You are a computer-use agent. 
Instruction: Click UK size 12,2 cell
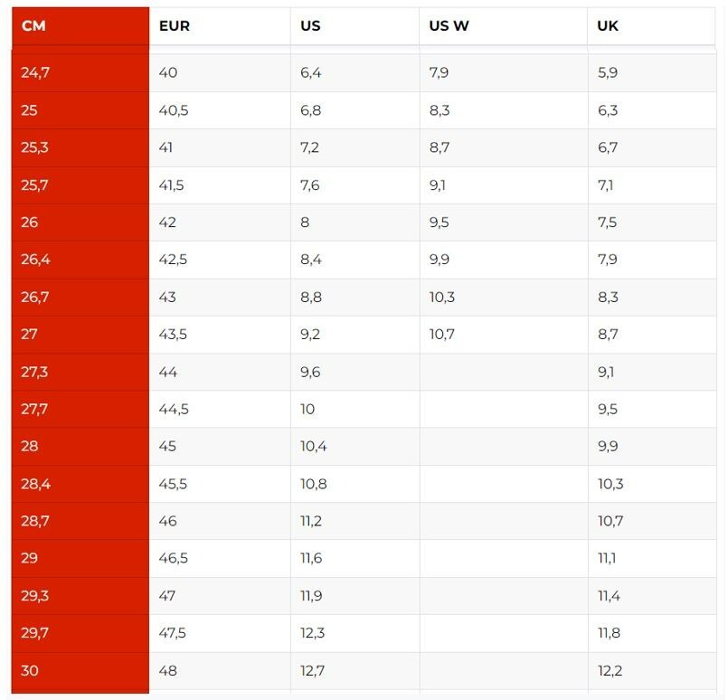click(610, 670)
